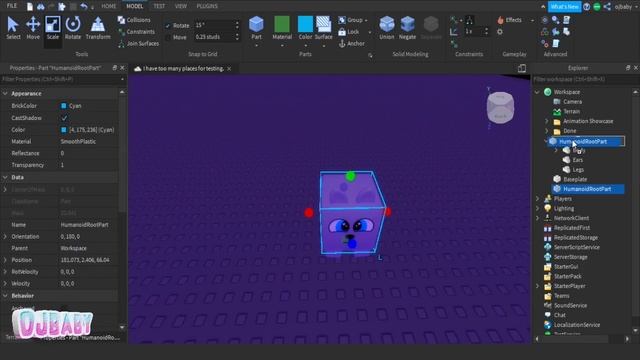Select ReplicatedStorage in Explorer
The height and width of the screenshot is (360, 640).
[576, 238]
